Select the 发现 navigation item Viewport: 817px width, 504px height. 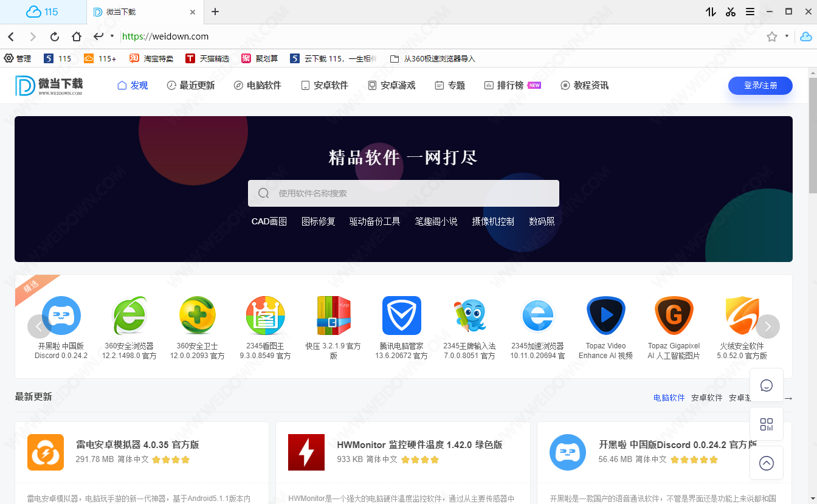click(133, 85)
